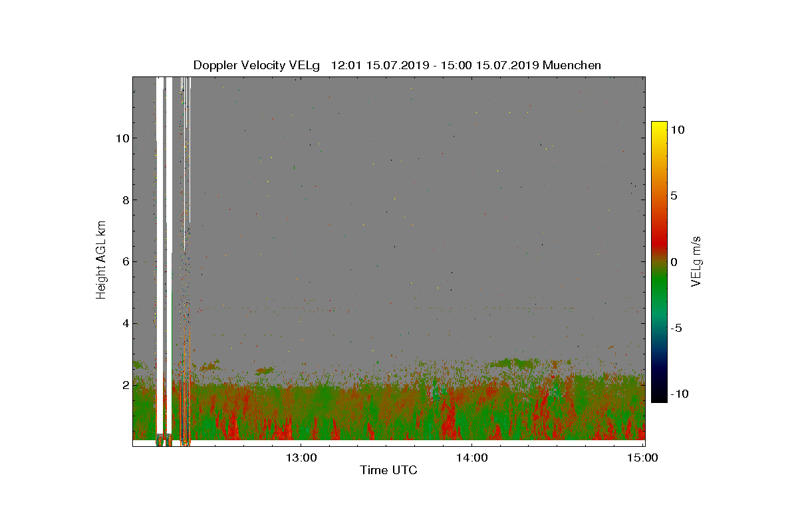Click the 15:00 time axis label
Screen dimensions: 798x532
click(x=644, y=458)
